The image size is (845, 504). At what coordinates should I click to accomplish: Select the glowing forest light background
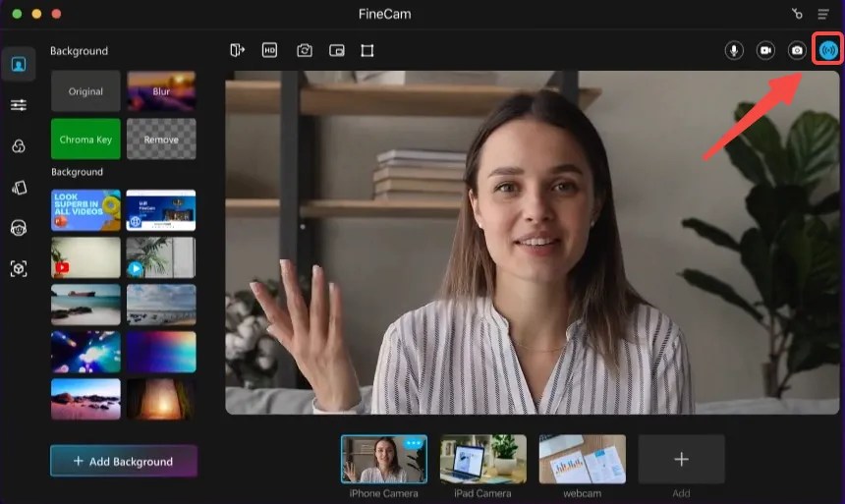[161, 399]
